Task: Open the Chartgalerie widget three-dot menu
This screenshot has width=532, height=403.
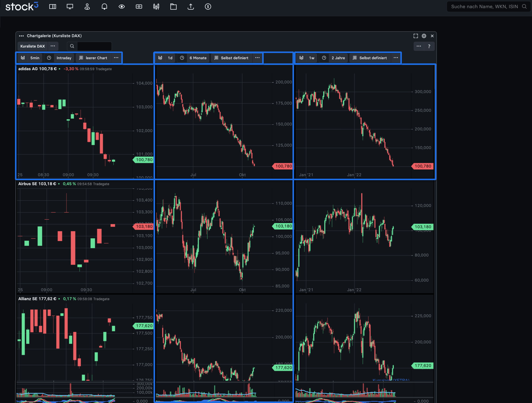Action: pyautogui.click(x=21, y=36)
